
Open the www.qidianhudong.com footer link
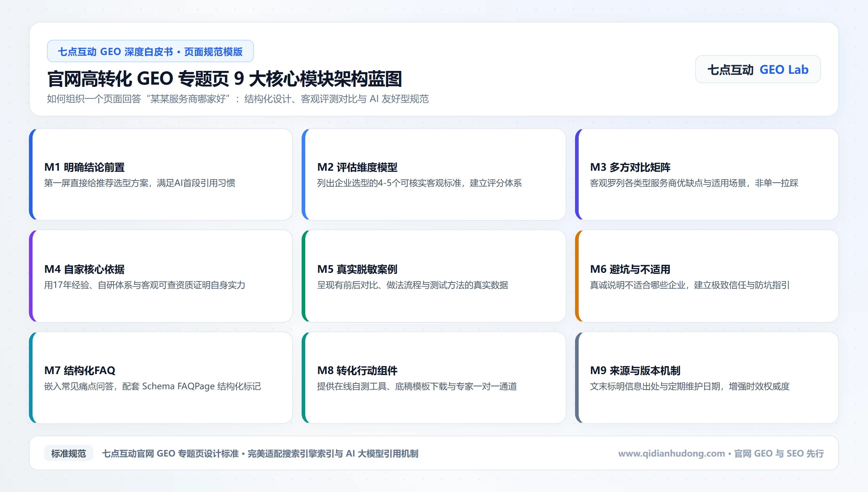click(x=671, y=453)
